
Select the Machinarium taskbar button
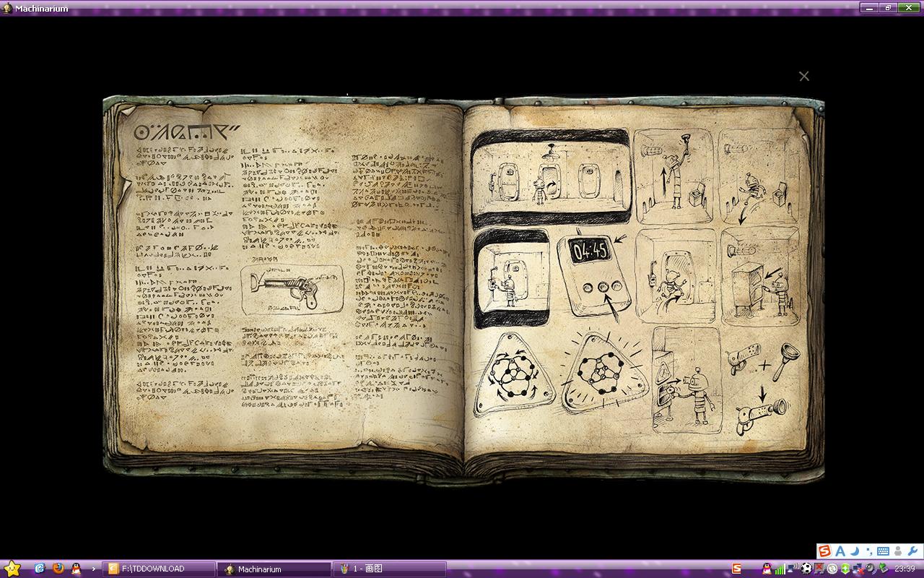pyautogui.click(x=274, y=569)
